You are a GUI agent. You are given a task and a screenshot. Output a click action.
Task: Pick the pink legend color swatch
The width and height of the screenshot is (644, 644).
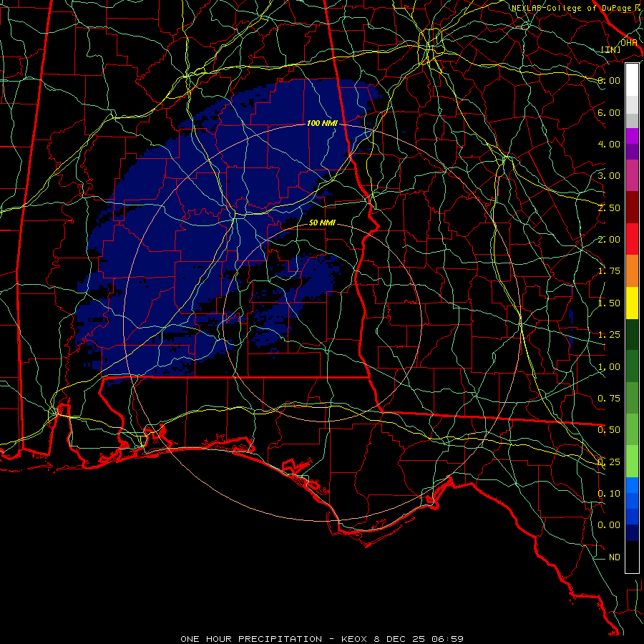click(632, 175)
